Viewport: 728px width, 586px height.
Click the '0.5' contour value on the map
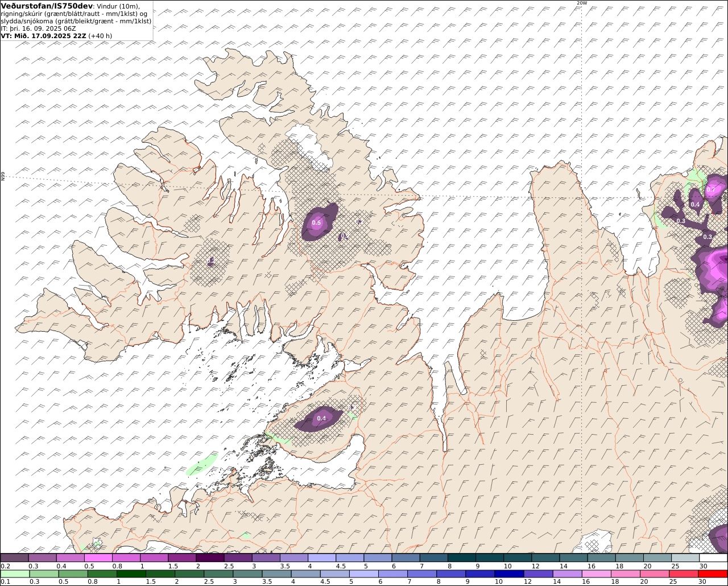pyautogui.click(x=316, y=222)
